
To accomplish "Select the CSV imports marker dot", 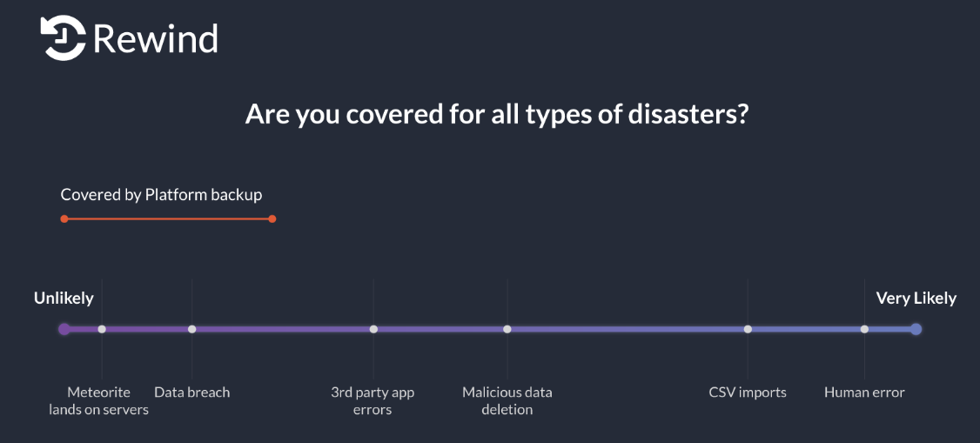I will pos(748,329).
